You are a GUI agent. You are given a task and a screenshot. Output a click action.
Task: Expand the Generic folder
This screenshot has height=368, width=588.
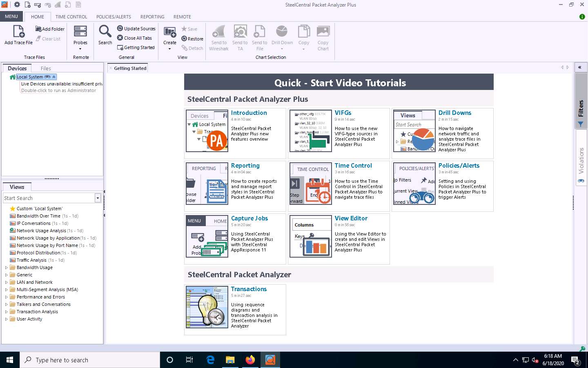(6, 275)
